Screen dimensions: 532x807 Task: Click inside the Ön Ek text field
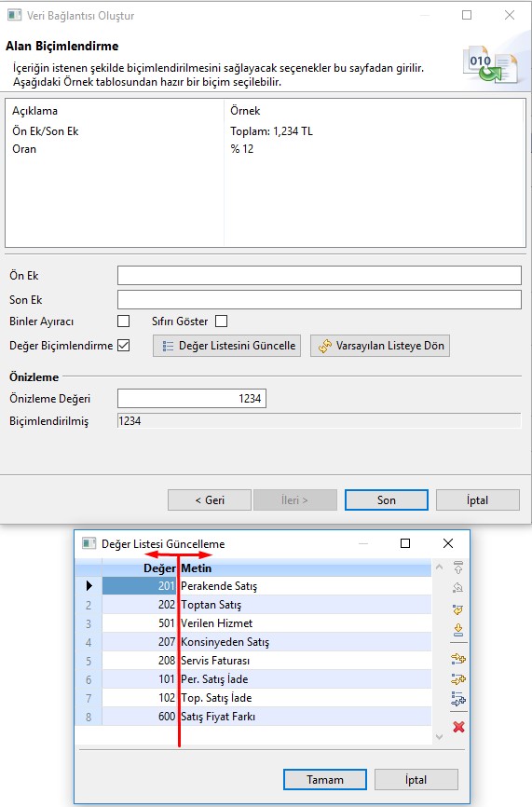(x=320, y=275)
